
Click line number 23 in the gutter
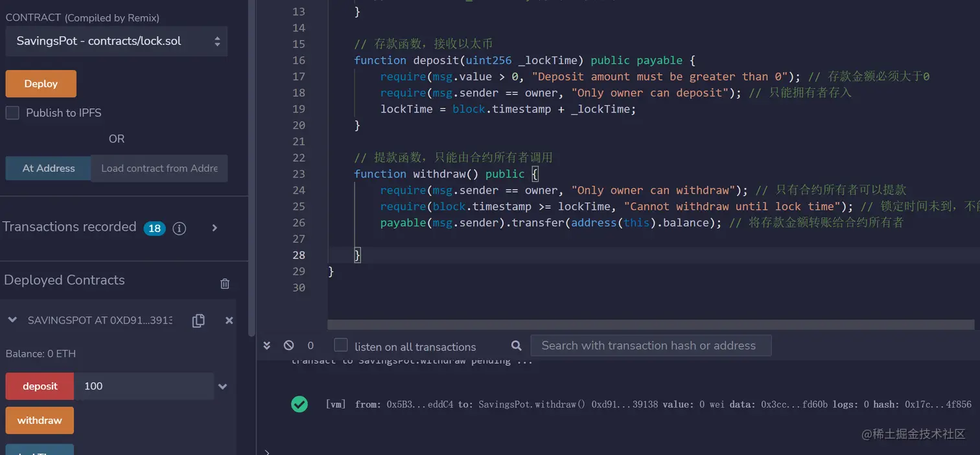pyautogui.click(x=299, y=174)
